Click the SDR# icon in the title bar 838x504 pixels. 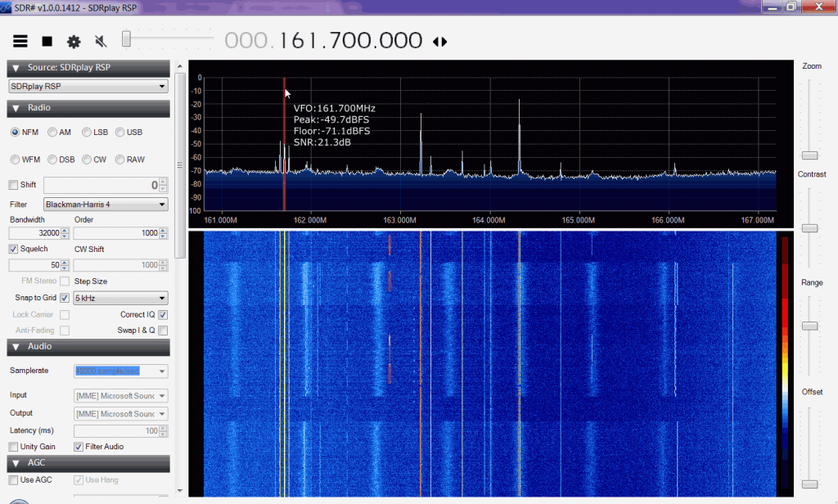(7, 7)
